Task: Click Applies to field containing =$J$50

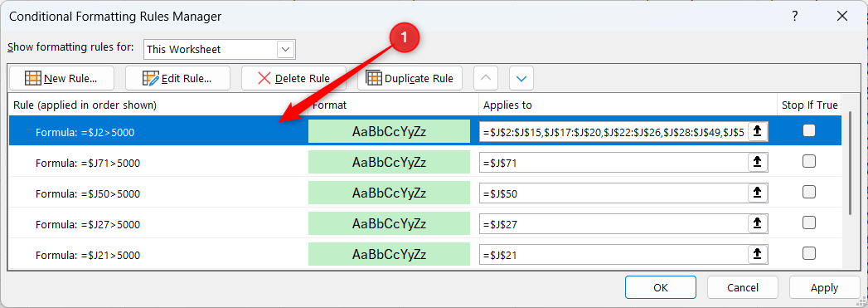Action: point(613,193)
